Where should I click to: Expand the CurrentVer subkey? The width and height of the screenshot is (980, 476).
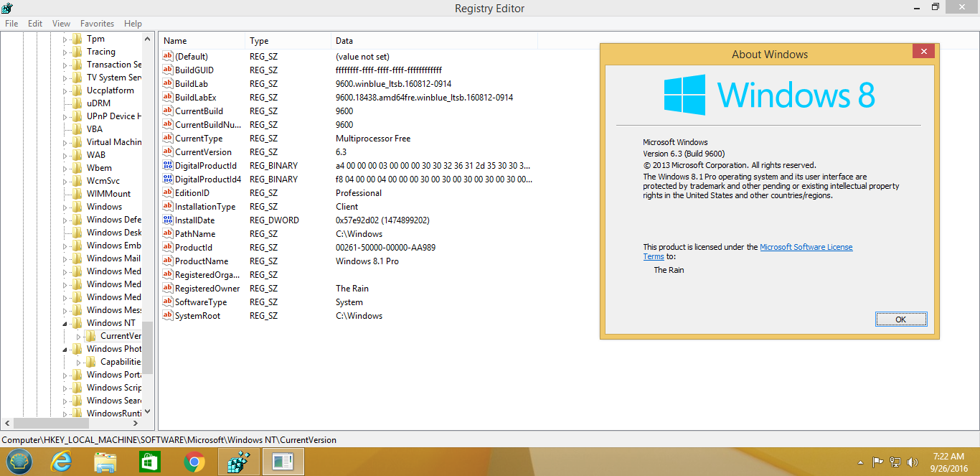coord(79,336)
